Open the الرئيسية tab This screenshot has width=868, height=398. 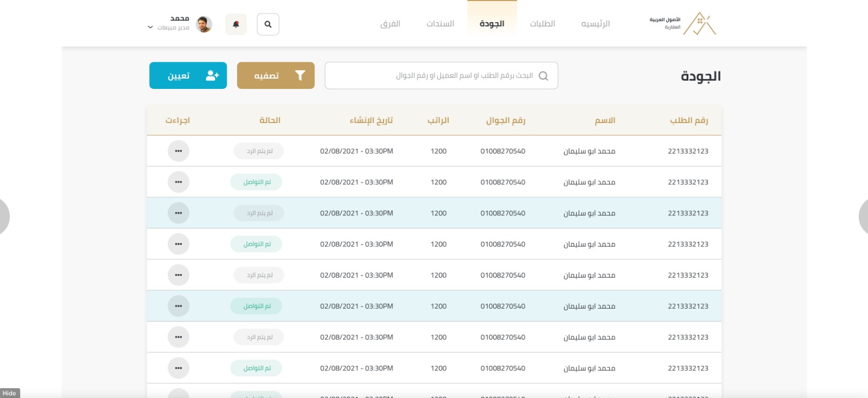(595, 24)
